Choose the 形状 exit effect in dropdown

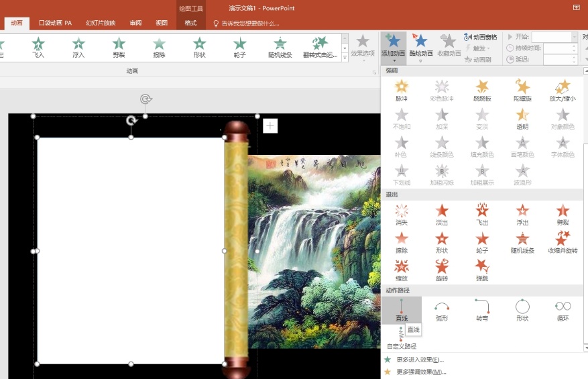click(442, 243)
